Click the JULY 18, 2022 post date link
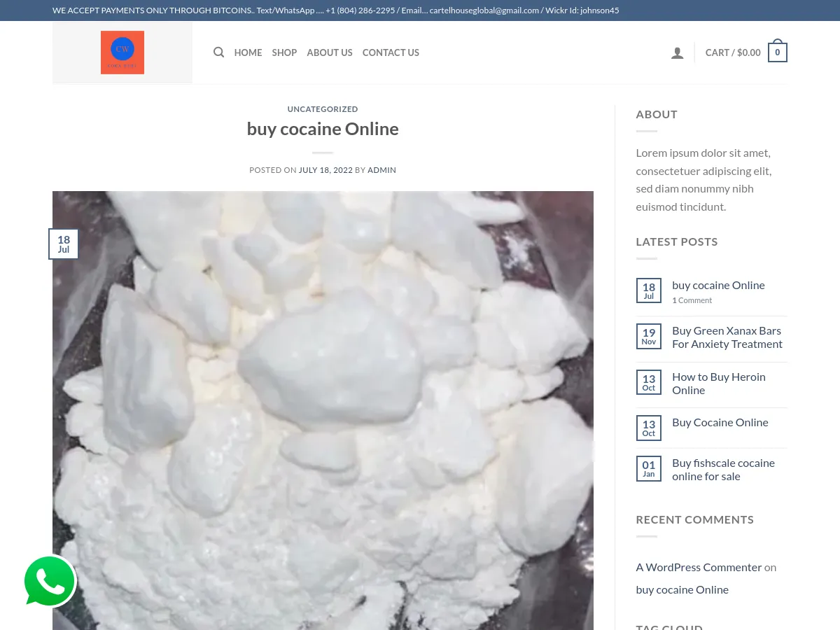This screenshot has width=840, height=630. click(x=325, y=170)
